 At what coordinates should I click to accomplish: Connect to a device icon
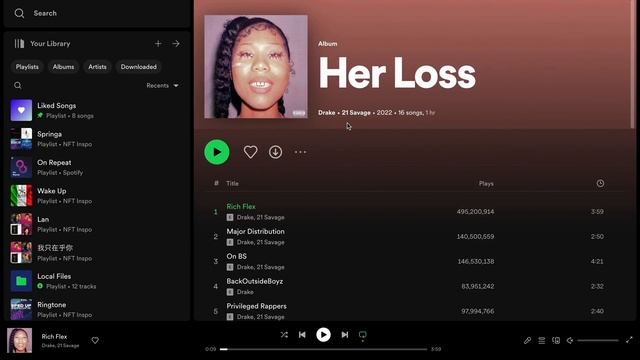556,340
